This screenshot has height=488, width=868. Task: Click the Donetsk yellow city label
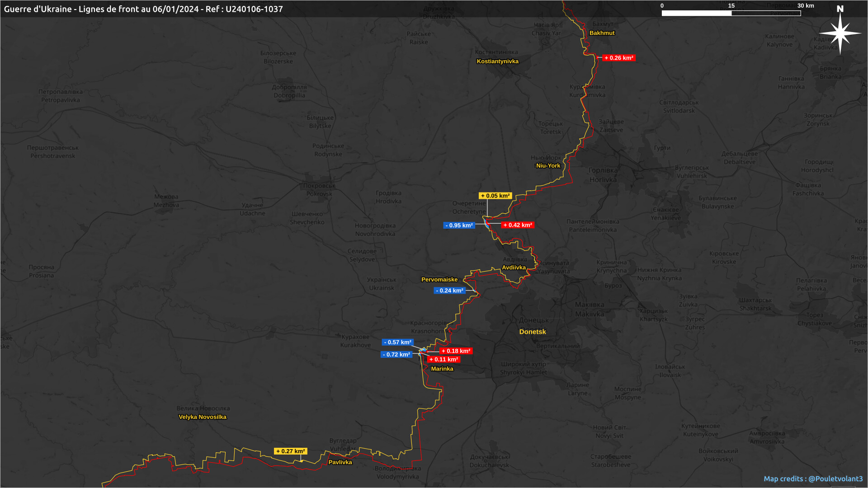point(533,332)
